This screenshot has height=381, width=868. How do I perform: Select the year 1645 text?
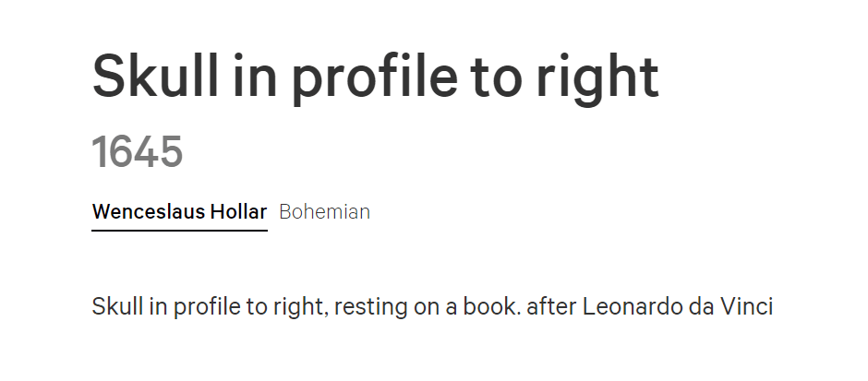coord(138,151)
